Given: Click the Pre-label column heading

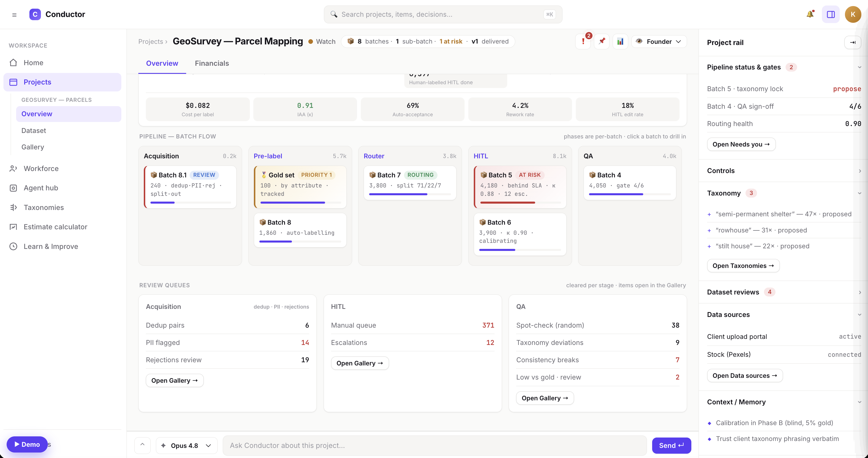Looking at the screenshot, I should point(268,156).
